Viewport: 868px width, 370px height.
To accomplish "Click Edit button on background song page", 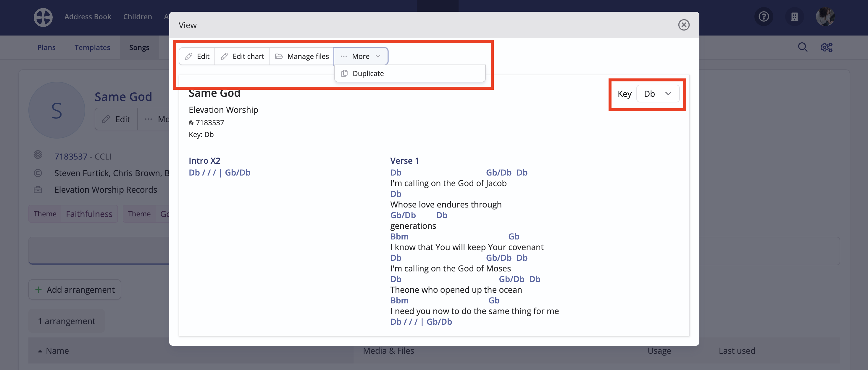I will 116,119.
